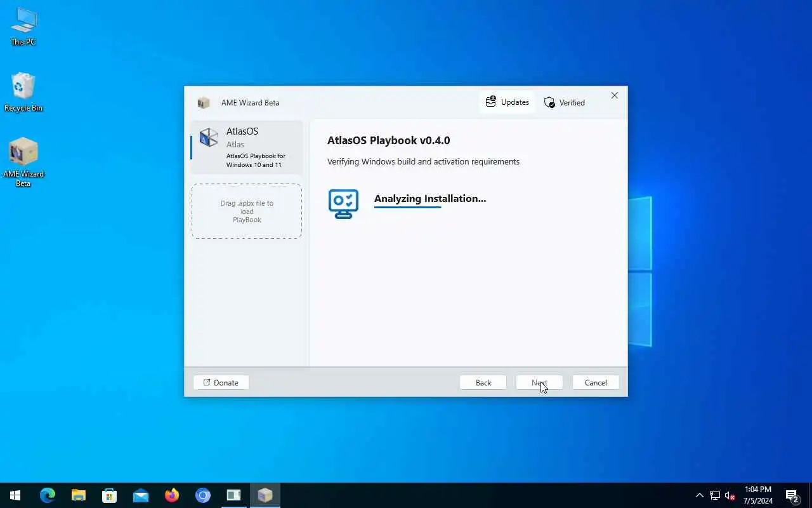Select the AtlasOS playbook entry
The height and width of the screenshot is (508, 812).
(x=246, y=147)
